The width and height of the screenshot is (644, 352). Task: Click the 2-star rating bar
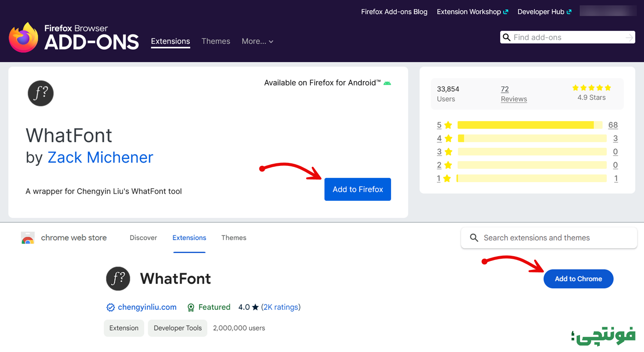click(x=532, y=165)
